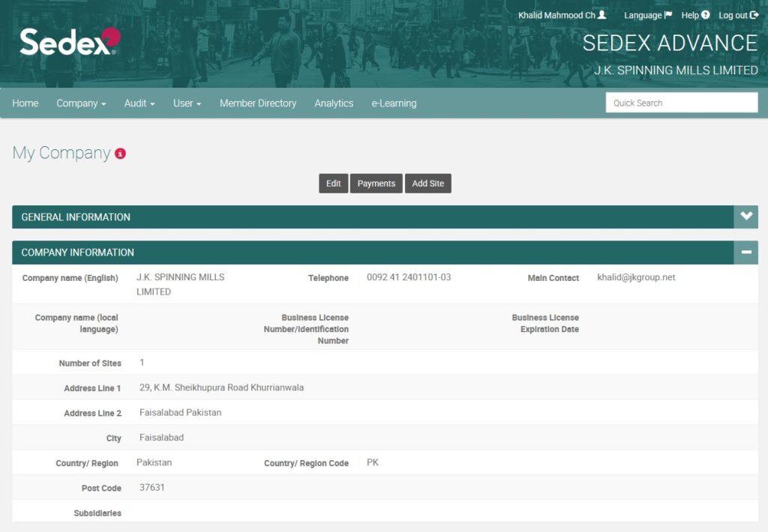Open user profile Khalid Mahmood Ch
The image size is (768, 532).
coord(562,15)
